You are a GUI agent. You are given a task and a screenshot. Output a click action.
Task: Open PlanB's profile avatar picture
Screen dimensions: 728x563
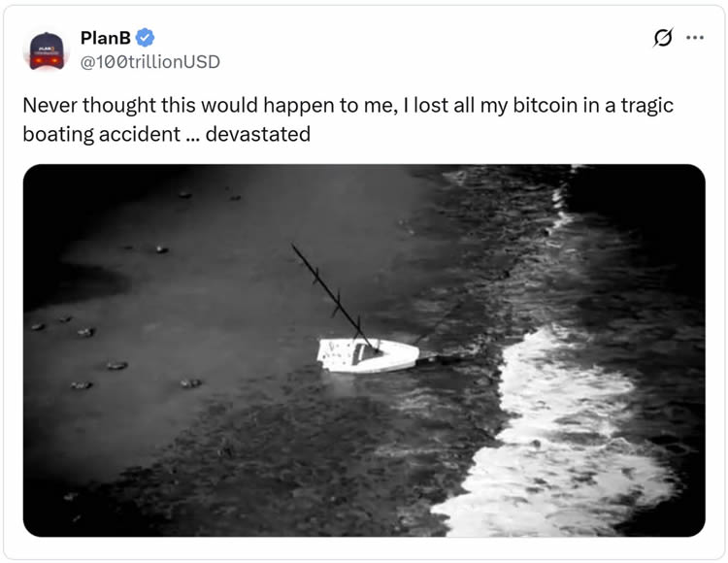pos(46,50)
